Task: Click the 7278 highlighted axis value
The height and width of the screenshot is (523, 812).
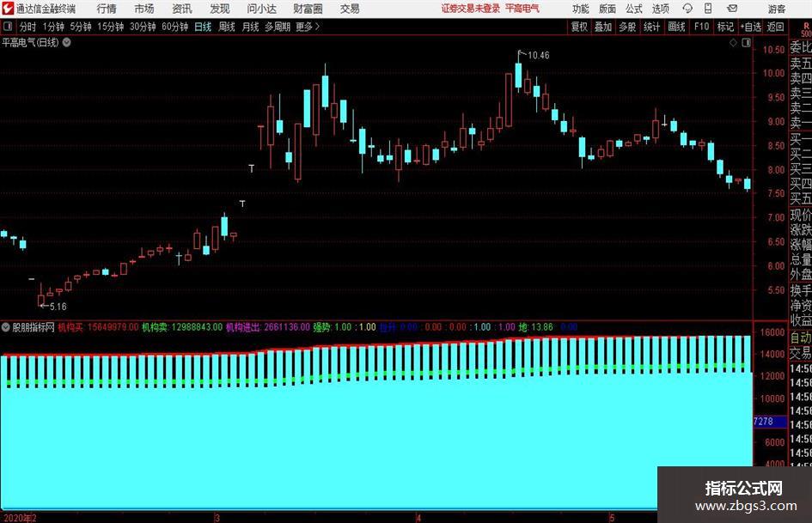Action: (764, 422)
